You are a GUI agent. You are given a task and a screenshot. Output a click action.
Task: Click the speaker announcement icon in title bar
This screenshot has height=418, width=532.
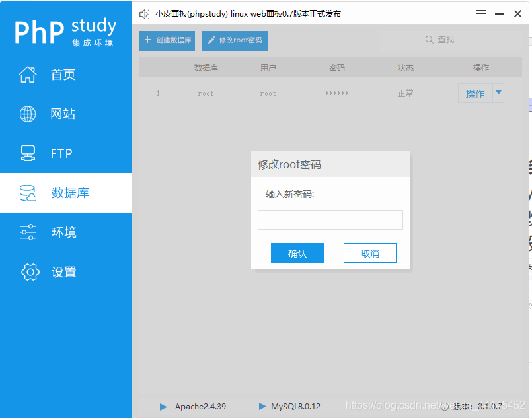coord(145,14)
